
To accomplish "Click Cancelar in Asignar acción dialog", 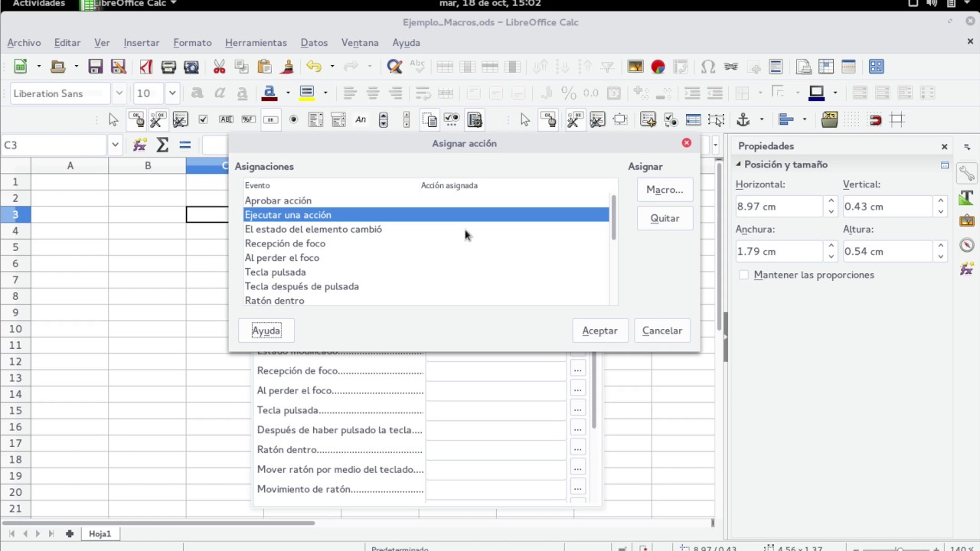I will click(x=662, y=331).
